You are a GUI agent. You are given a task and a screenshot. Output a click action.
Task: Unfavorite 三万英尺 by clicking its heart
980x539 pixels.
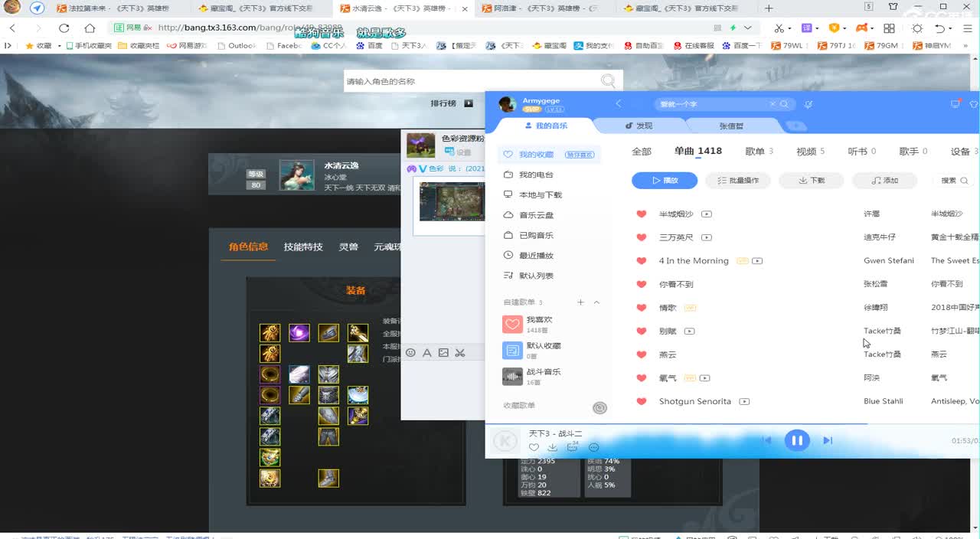[642, 237]
